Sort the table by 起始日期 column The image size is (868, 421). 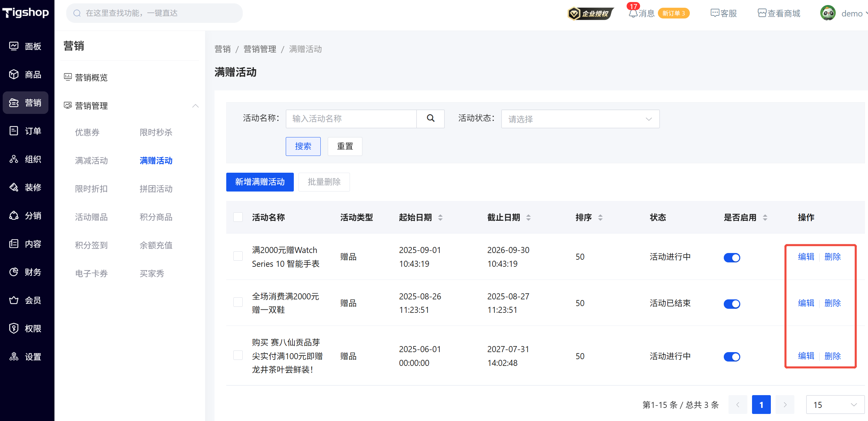pos(440,218)
